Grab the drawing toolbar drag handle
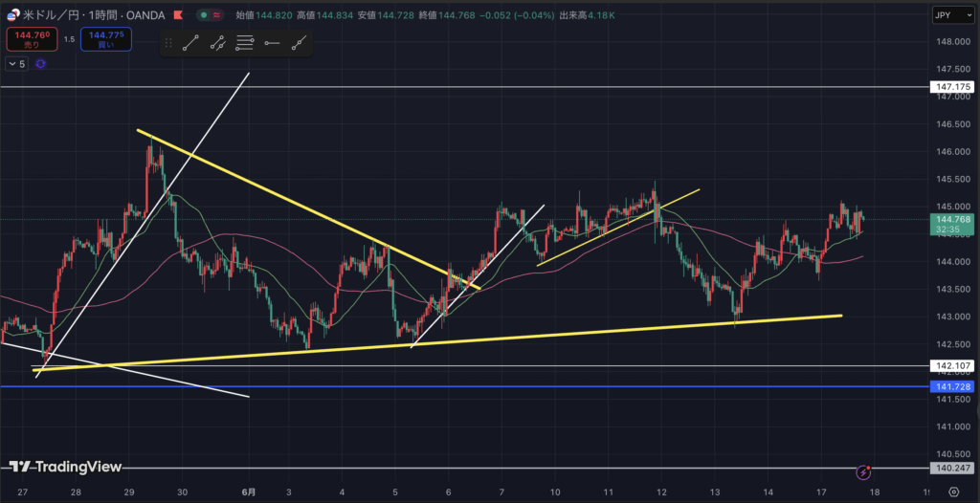The width and height of the screenshot is (980, 503). click(x=168, y=43)
